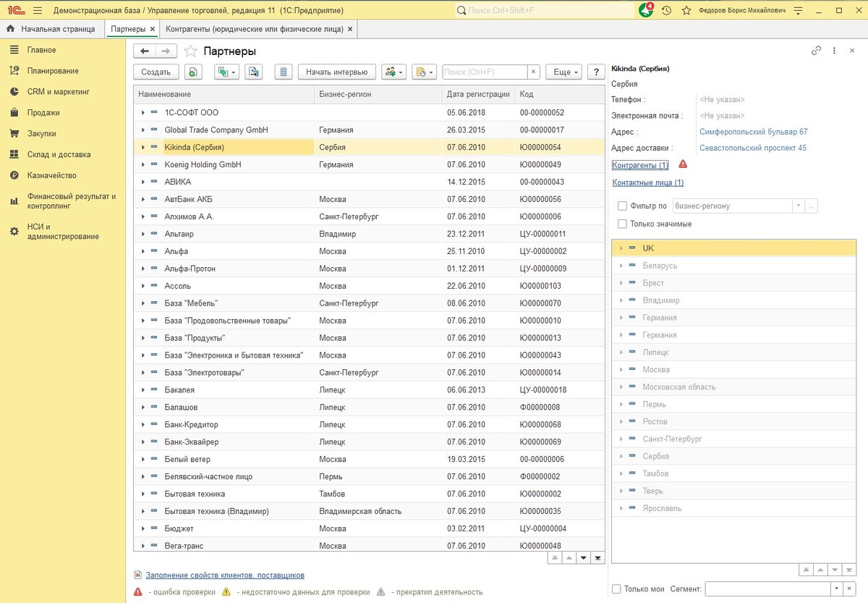Viewport: 868px width, 603px height.
Task: Select the Koenig Holding GmbH row name
Action: 203,165
